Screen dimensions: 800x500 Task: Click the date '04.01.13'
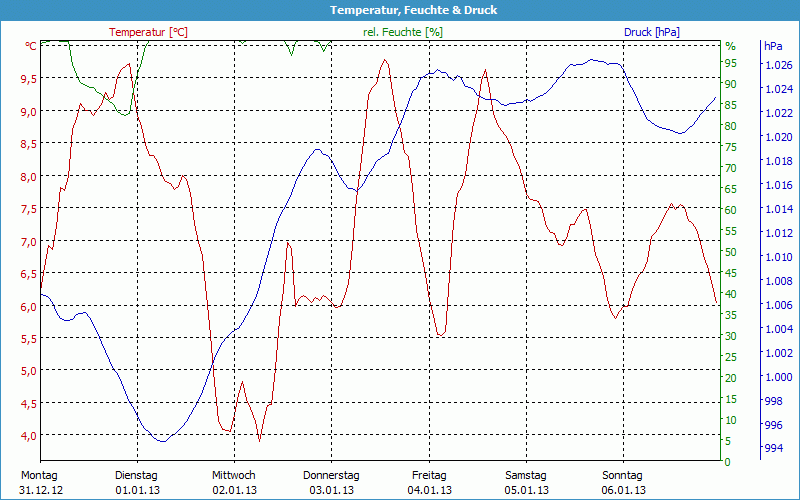[x=430, y=490]
